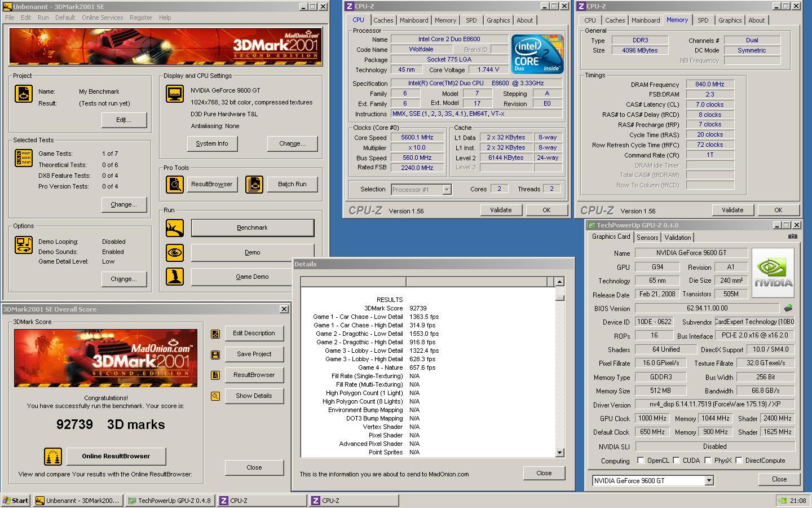Click the 3DMark Score 92739 row in Details
Screen dimensions: 812x508
pyautogui.click(x=395, y=308)
